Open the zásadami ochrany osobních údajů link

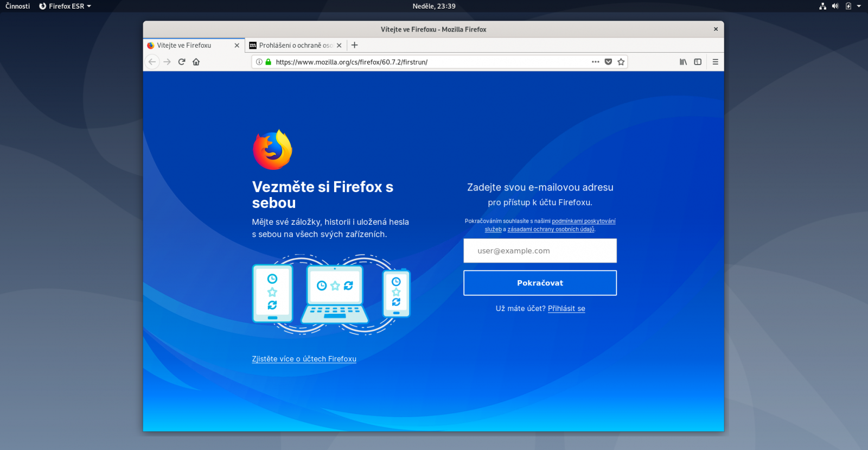click(x=551, y=229)
